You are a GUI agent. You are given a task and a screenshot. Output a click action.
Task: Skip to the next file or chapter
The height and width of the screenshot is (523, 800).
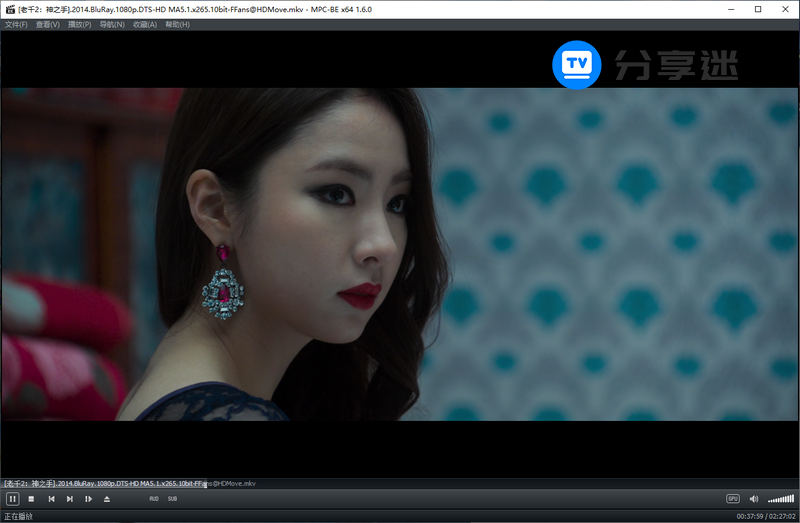[69, 498]
